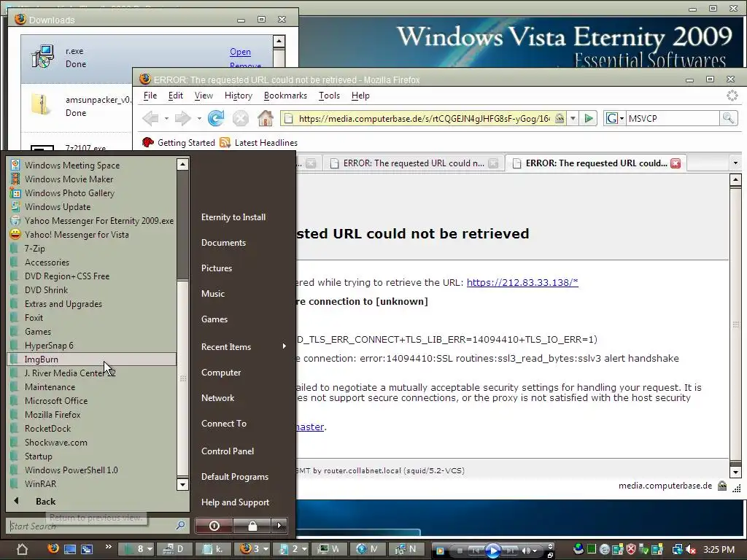747x560 pixels.
Task: Close the active ERROR tab with the red X
Action: pyautogui.click(x=676, y=163)
